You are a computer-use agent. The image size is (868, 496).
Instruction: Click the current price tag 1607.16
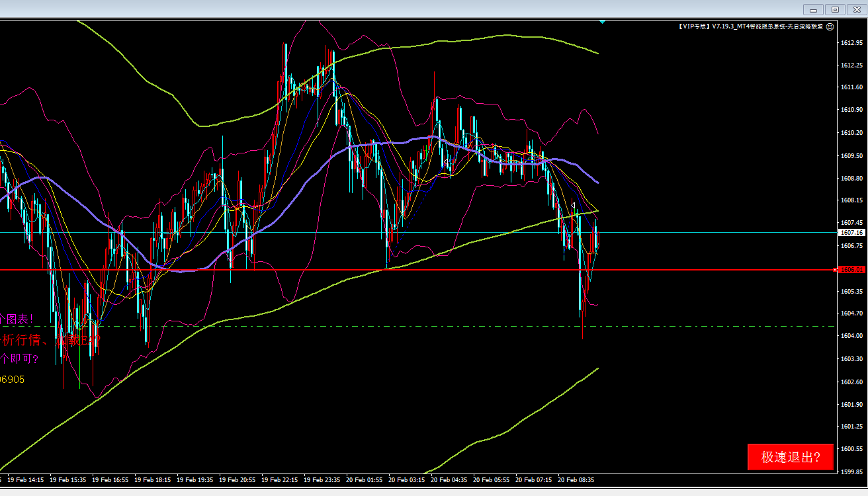click(851, 233)
